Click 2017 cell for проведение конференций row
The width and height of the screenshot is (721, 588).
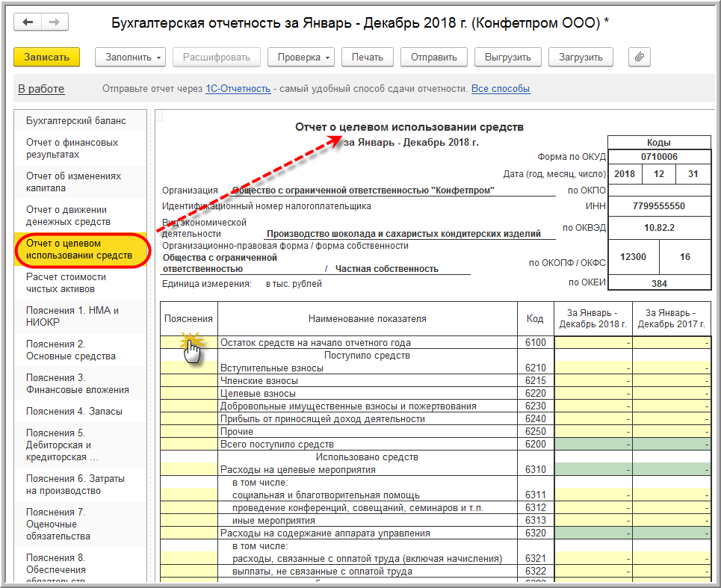coord(672,507)
